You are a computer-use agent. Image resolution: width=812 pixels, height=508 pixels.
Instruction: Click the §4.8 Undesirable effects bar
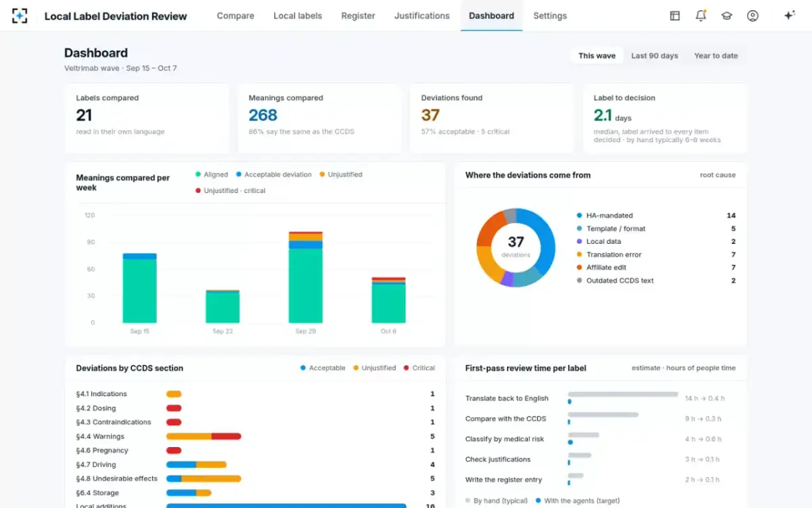(x=204, y=478)
